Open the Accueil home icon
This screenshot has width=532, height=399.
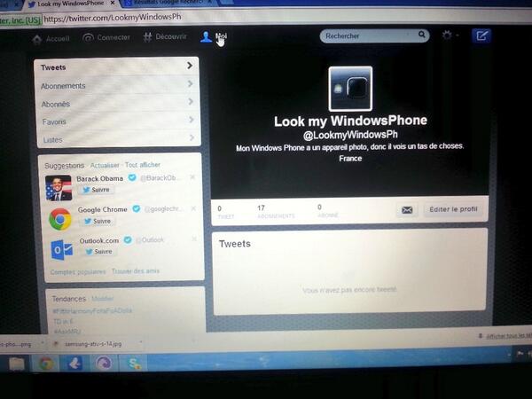point(37,39)
